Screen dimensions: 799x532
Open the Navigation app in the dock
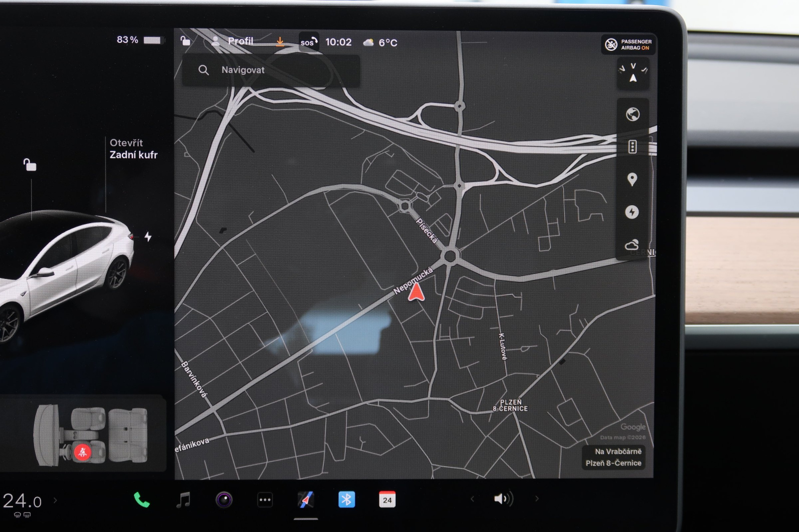click(306, 500)
